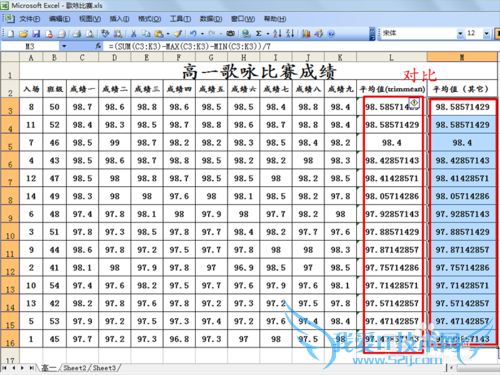Image resolution: width=500 pixels, height=375 pixels.
Task: Open the 文件(F) menu
Action: pos(30,19)
